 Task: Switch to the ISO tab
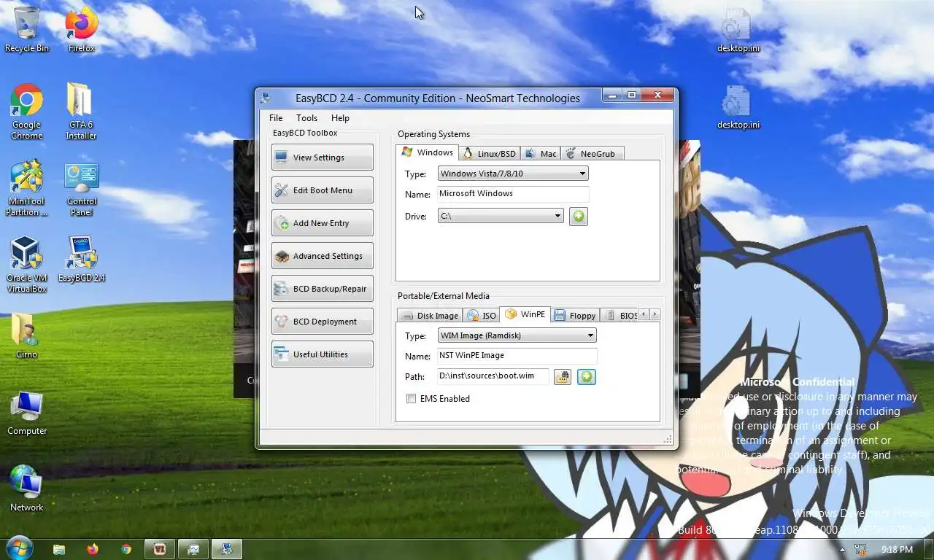tap(482, 316)
